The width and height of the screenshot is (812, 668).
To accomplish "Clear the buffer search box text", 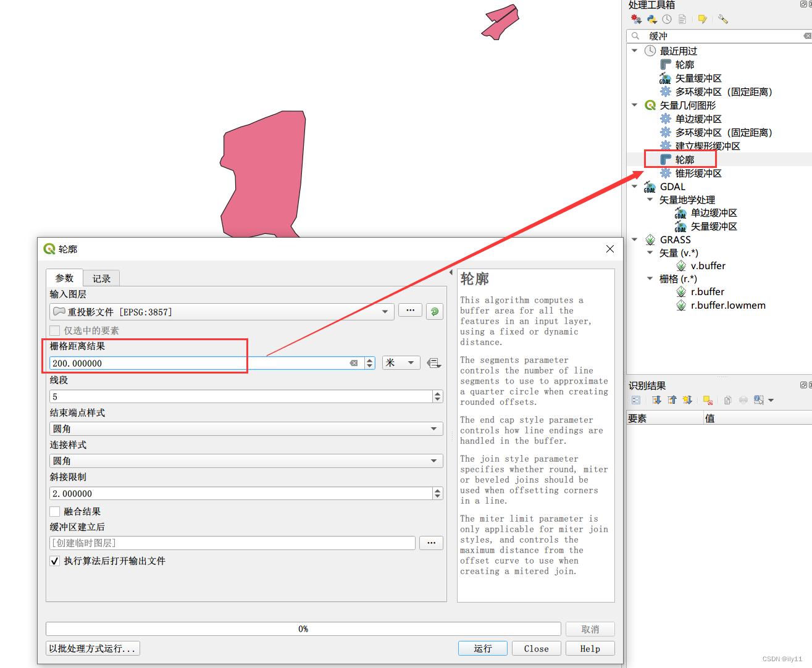I will pos(806,36).
